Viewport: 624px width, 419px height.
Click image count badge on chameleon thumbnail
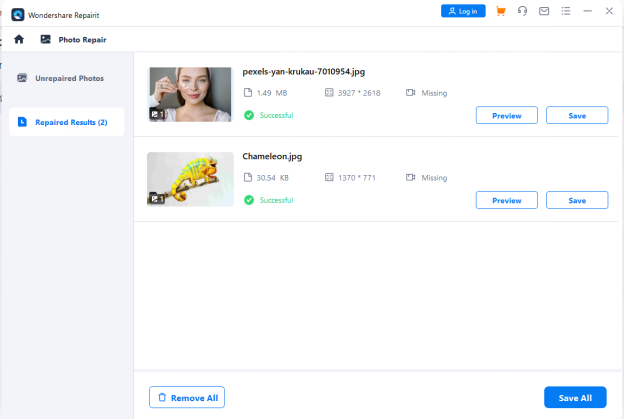pyautogui.click(x=157, y=198)
